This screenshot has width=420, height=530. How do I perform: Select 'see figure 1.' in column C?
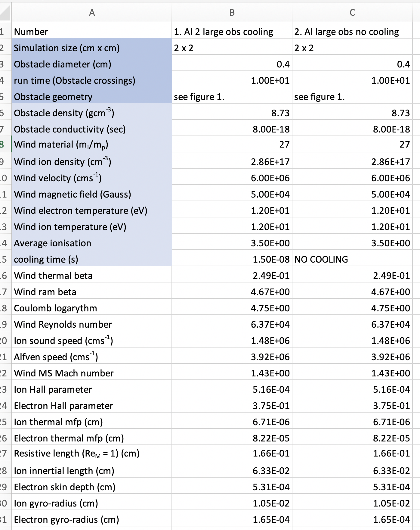point(352,97)
